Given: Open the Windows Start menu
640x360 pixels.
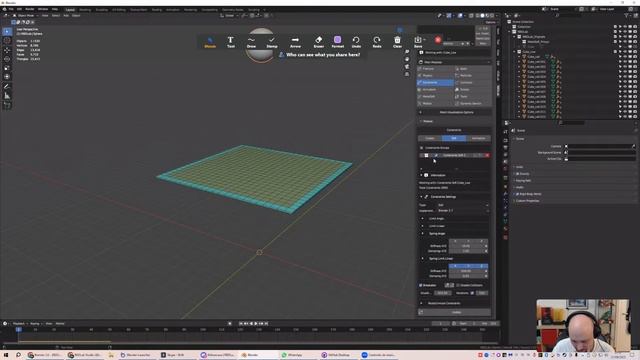Looking at the screenshot, I should click(6, 355).
